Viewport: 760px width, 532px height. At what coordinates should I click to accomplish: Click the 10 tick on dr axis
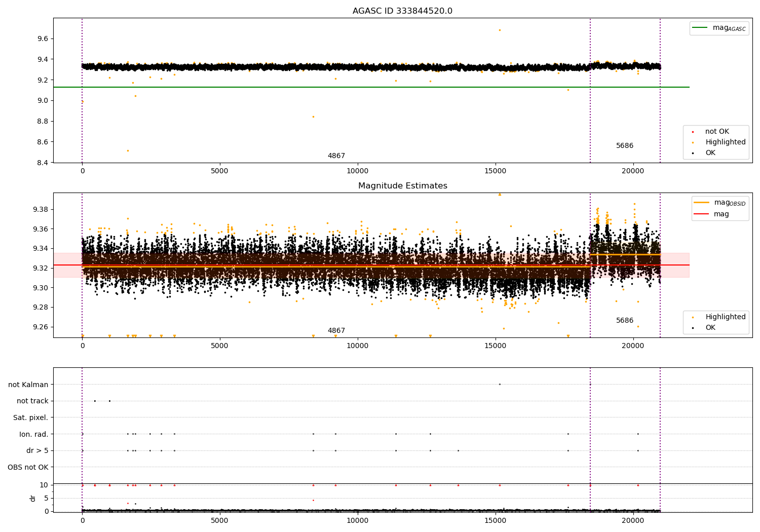point(44,485)
